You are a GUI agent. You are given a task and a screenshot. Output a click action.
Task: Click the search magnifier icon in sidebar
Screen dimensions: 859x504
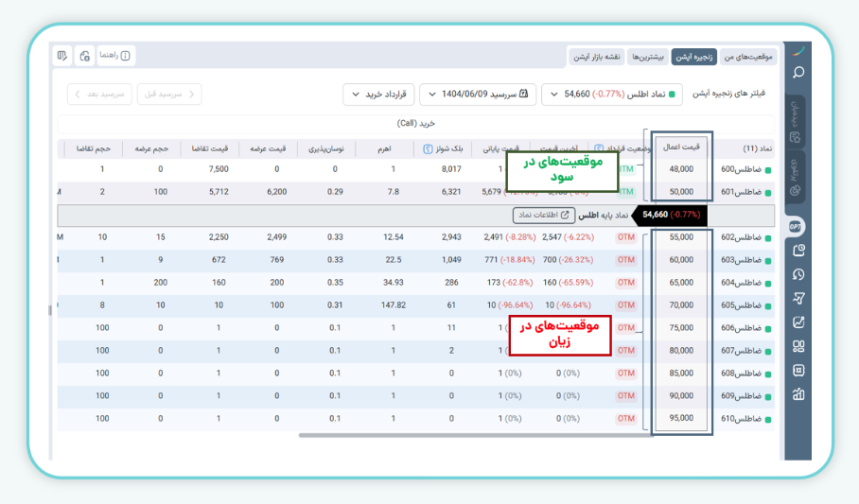click(798, 72)
